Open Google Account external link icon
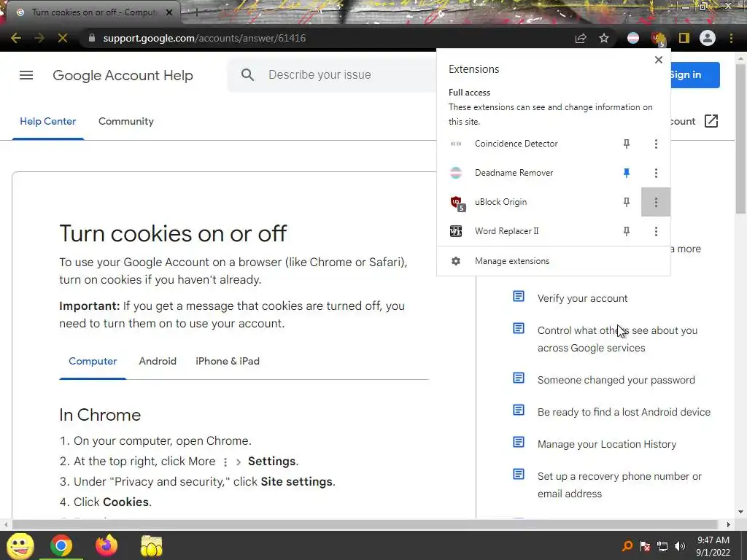Image resolution: width=747 pixels, height=560 pixels. tap(711, 121)
